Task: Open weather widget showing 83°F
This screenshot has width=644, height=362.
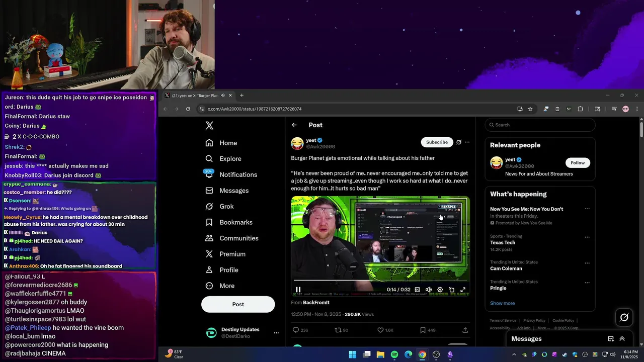Action: pyautogui.click(x=174, y=354)
